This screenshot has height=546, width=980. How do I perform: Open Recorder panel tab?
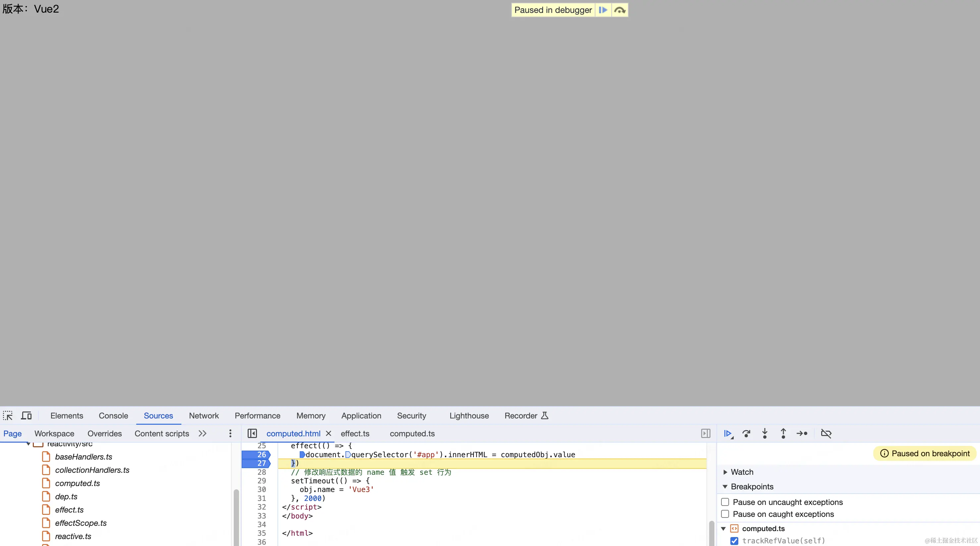[526, 415]
